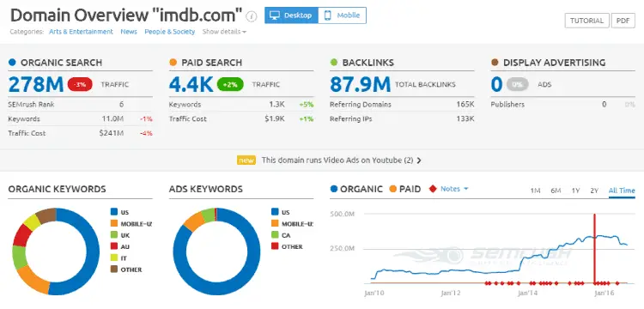Click the UK legend swatch under Organic Keywords
The width and height of the screenshot is (644, 309).
point(114,235)
